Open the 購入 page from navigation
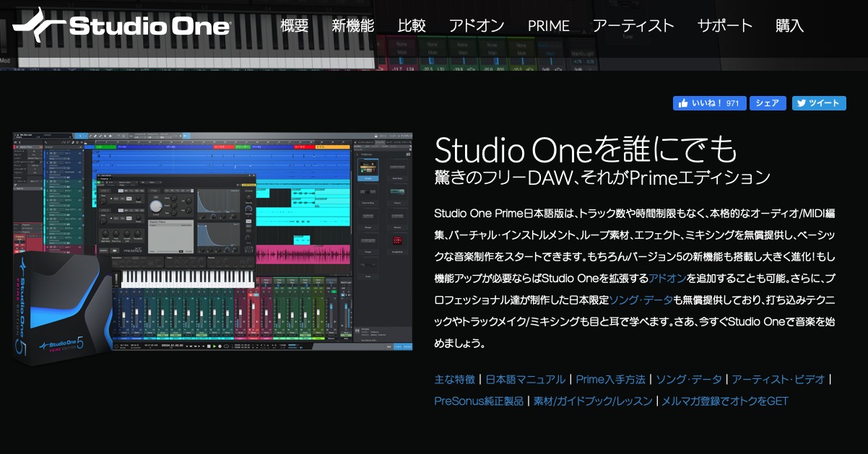868x454 pixels. (789, 26)
